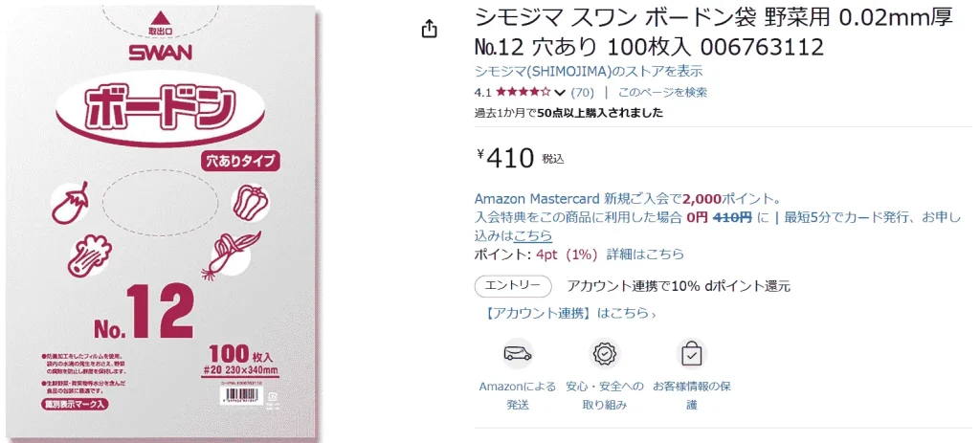The height and width of the screenshot is (443, 980).
Task: Click the product title text
Action: (x=714, y=33)
